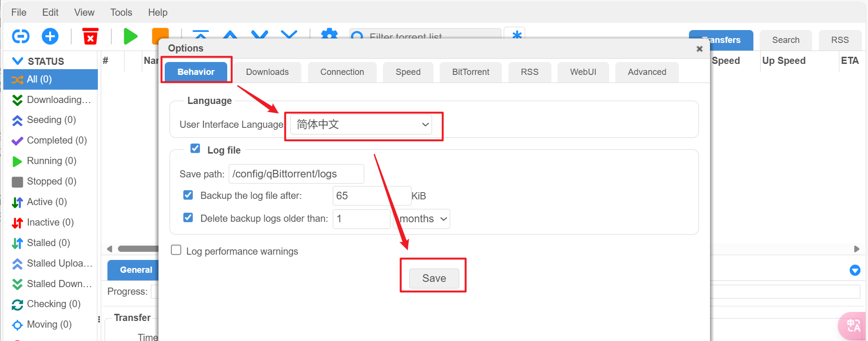
Task: Open the User Interface Language dropdown
Action: tap(361, 124)
